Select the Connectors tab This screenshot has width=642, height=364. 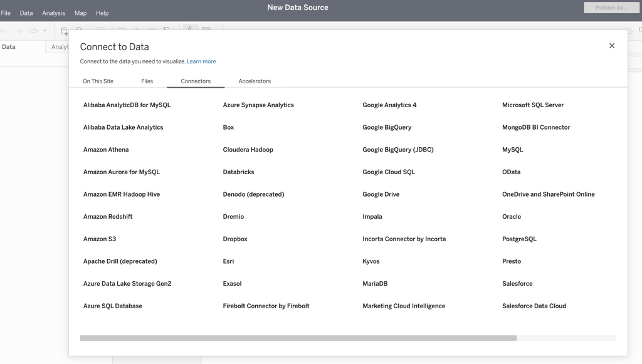click(x=196, y=81)
